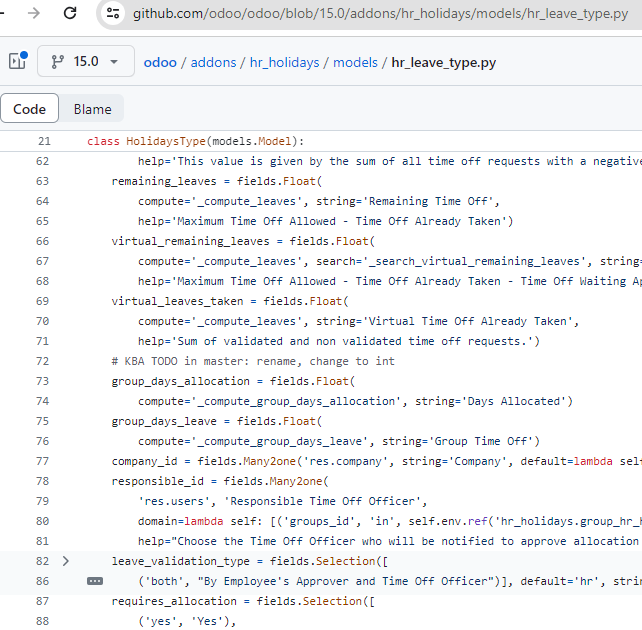Click 'Days Allocated' string on line 74

(x=513, y=401)
